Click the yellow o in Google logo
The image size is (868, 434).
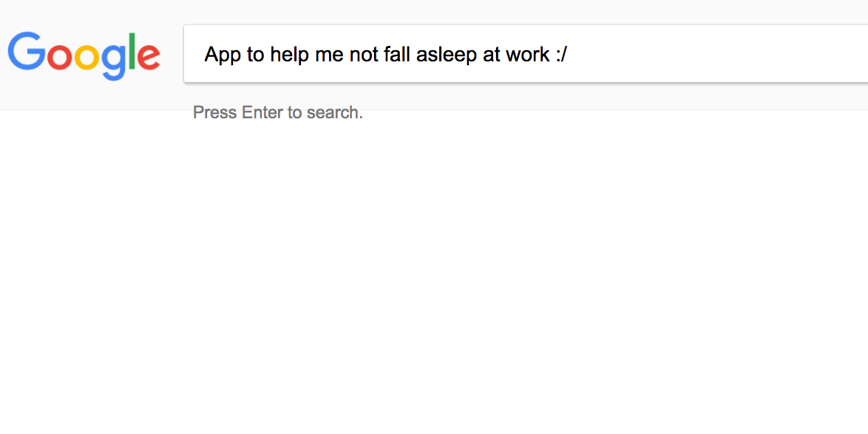(87, 58)
